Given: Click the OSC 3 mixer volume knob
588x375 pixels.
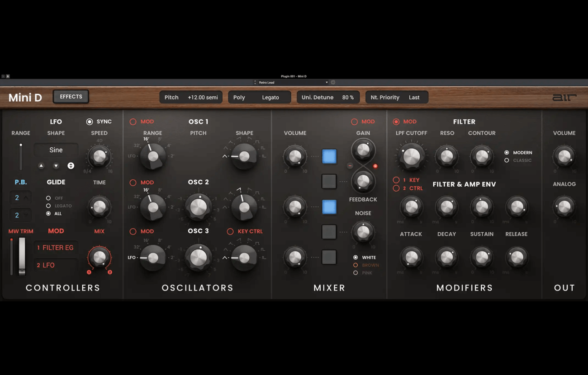Looking at the screenshot, I should point(295,258).
